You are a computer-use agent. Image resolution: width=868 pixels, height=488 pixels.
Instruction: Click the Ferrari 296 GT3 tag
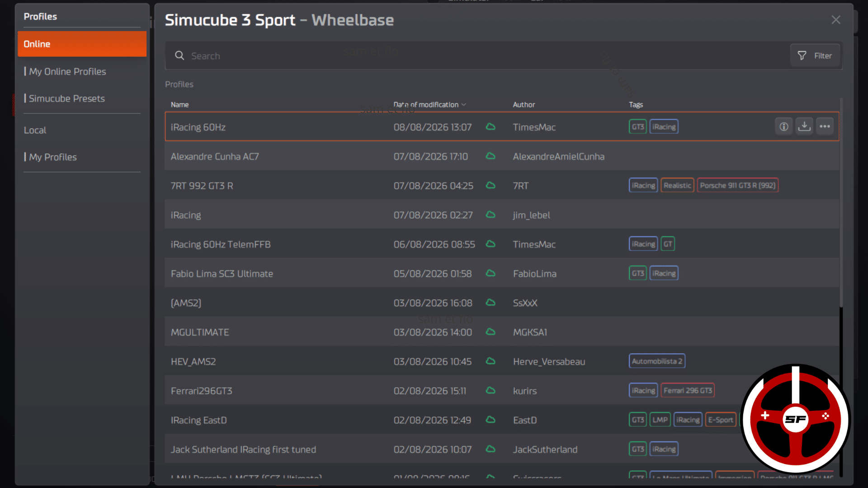[x=688, y=390]
